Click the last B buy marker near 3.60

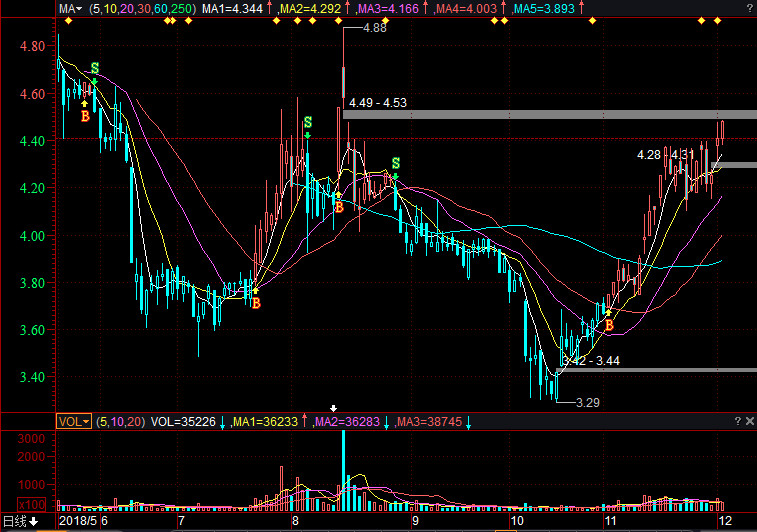pyautogui.click(x=608, y=324)
